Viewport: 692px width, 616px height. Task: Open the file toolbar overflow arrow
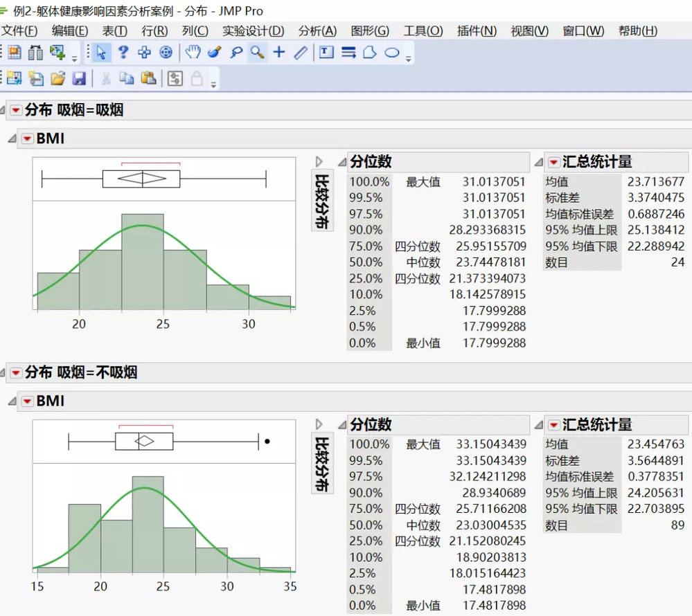click(x=213, y=85)
